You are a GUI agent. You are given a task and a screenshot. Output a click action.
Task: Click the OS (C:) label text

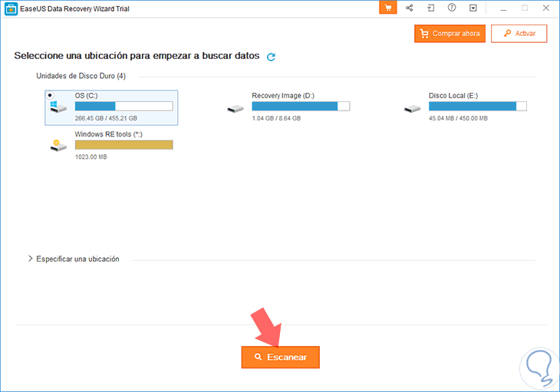(x=86, y=96)
